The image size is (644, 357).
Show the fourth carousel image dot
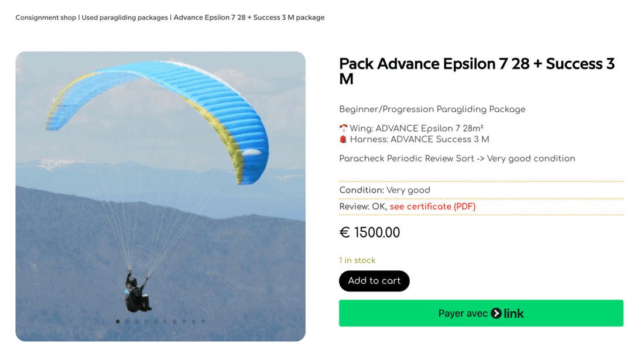point(146,321)
